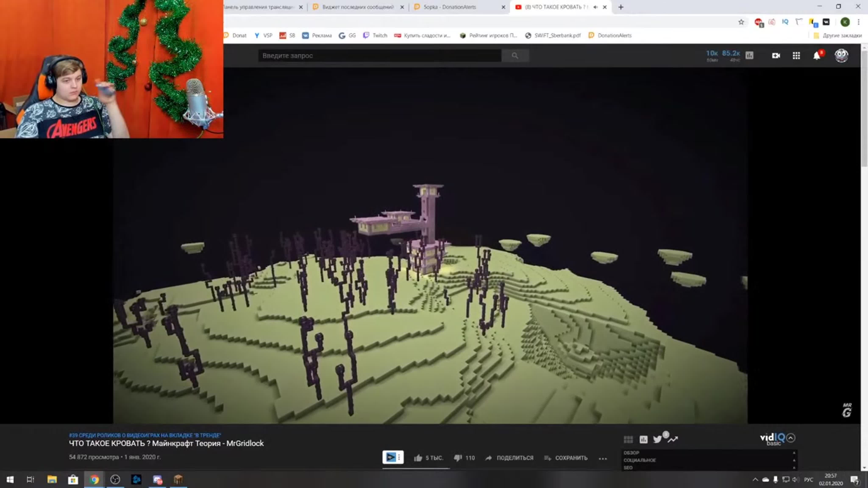Open the Реклама bookmark

317,35
